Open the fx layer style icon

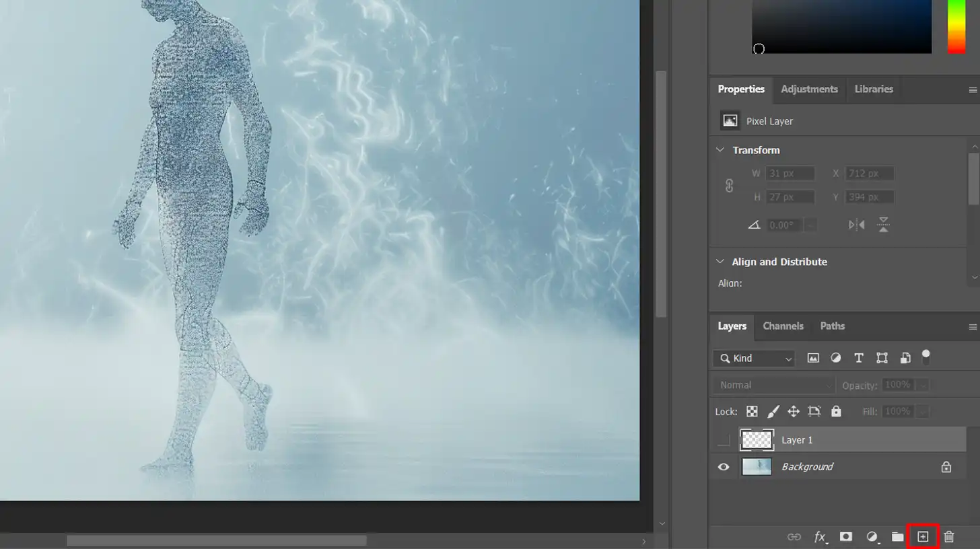tap(820, 537)
